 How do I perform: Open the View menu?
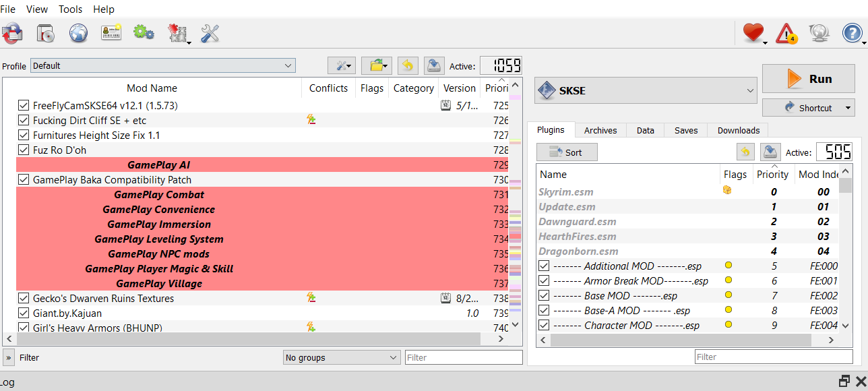(x=37, y=9)
